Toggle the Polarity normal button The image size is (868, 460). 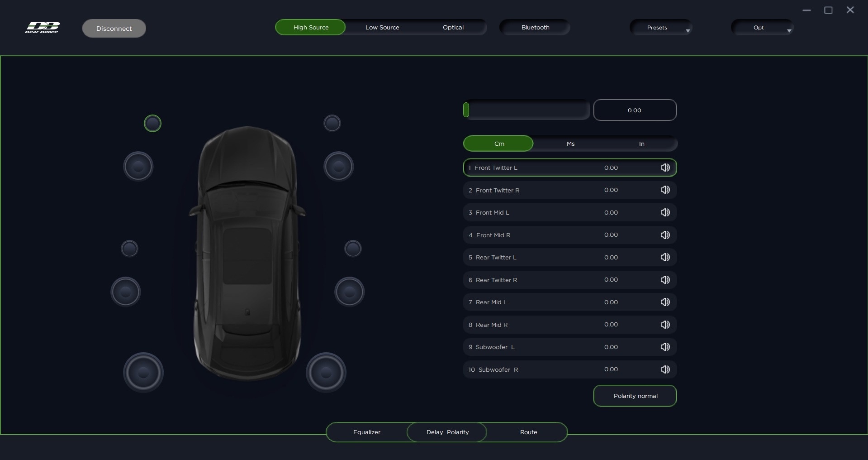tap(635, 396)
